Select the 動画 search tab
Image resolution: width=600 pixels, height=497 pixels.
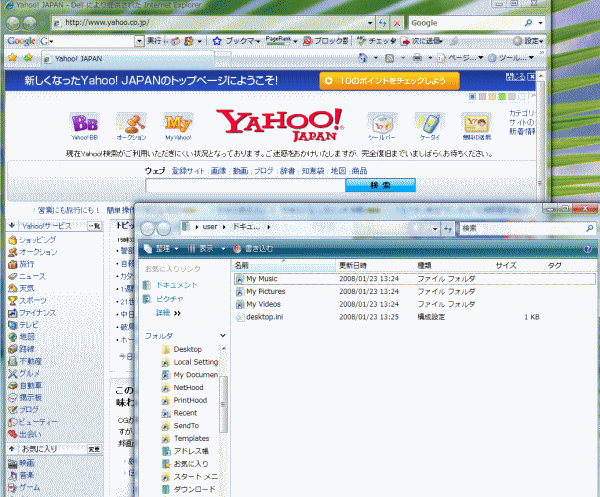(240, 171)
